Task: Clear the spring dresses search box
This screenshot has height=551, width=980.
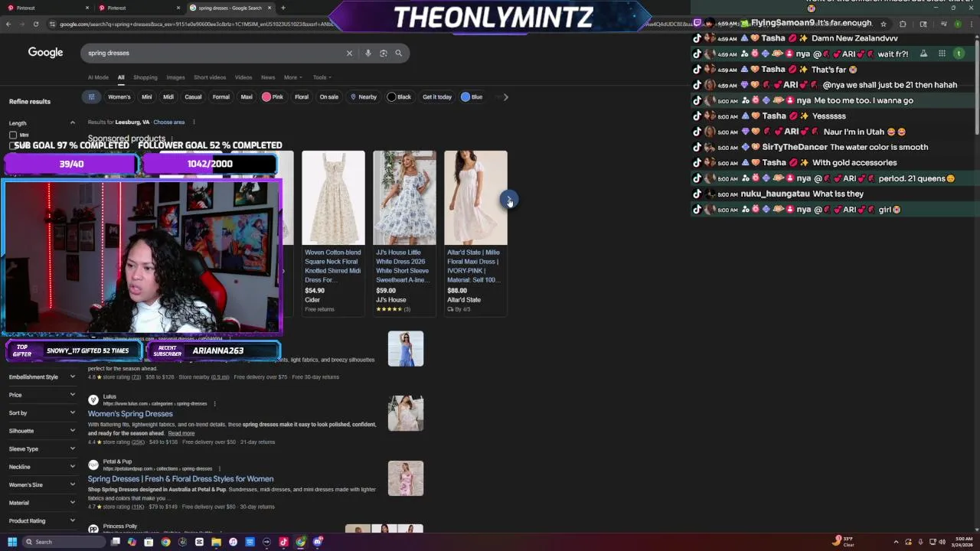Action: point(349,53)
